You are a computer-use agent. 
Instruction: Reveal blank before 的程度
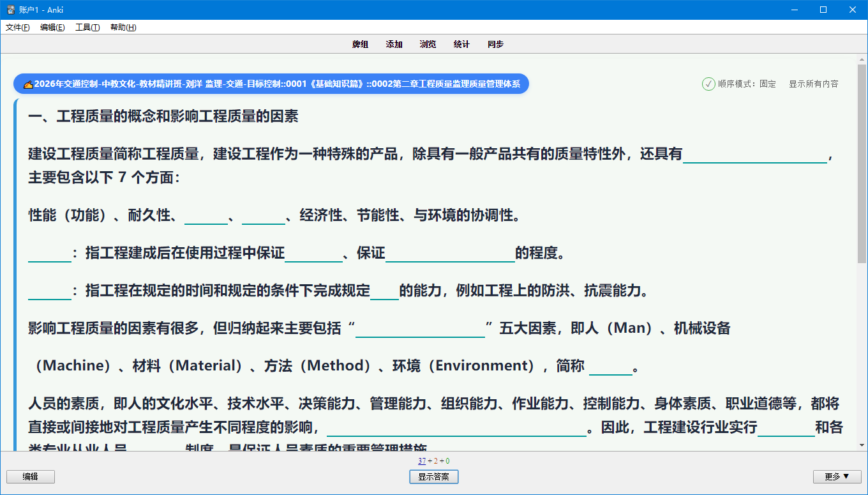(x=450, y=253)
